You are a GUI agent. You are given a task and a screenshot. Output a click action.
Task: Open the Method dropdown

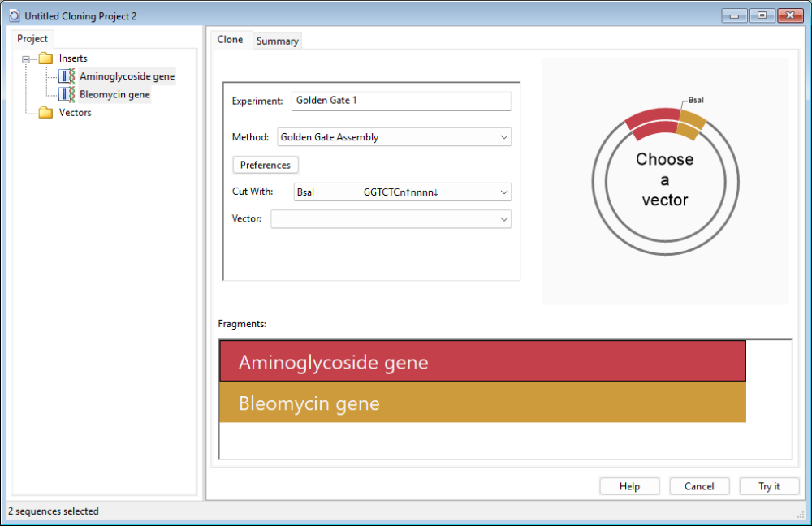(x=394, y=137)
